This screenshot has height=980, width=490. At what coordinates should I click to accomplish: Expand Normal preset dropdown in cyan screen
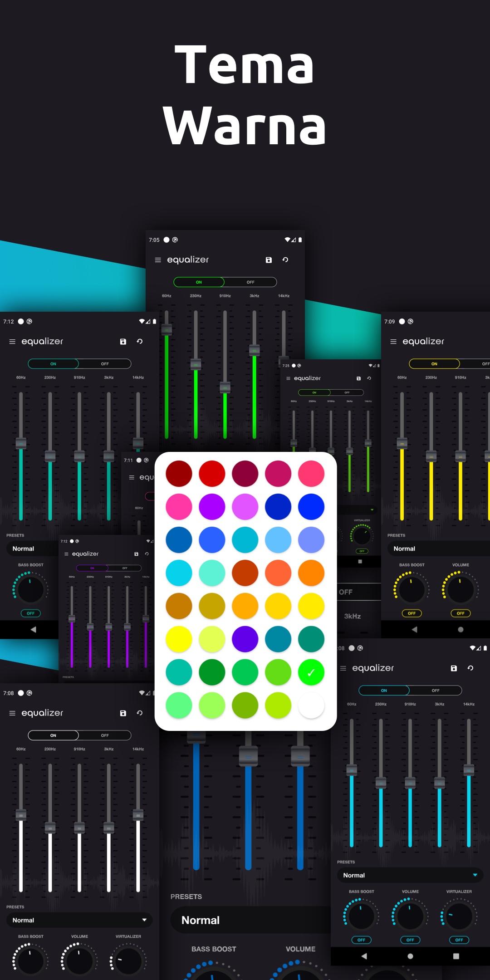(410, 875)
